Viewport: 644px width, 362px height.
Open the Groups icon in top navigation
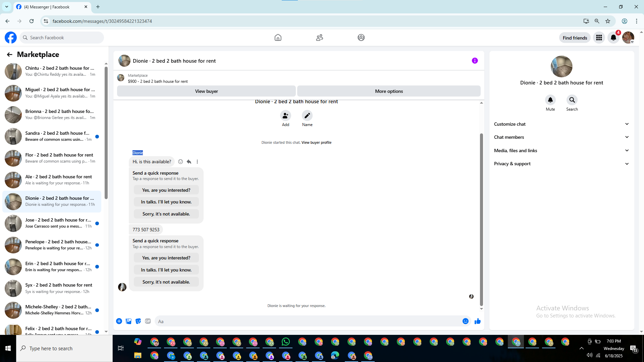361,38
